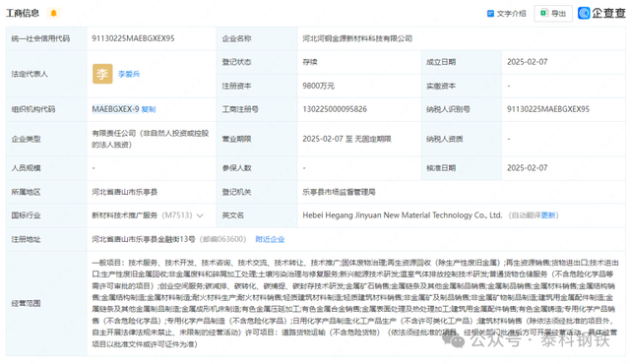Click registered address 河北省唐山市乐亭县金融街13号

(x=144, y=239)
